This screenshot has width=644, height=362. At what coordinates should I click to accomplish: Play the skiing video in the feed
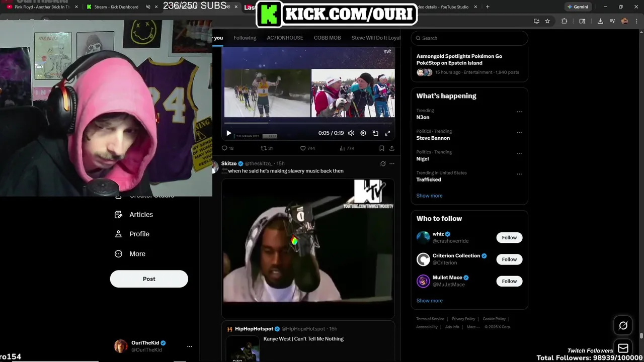click(229, 133)
